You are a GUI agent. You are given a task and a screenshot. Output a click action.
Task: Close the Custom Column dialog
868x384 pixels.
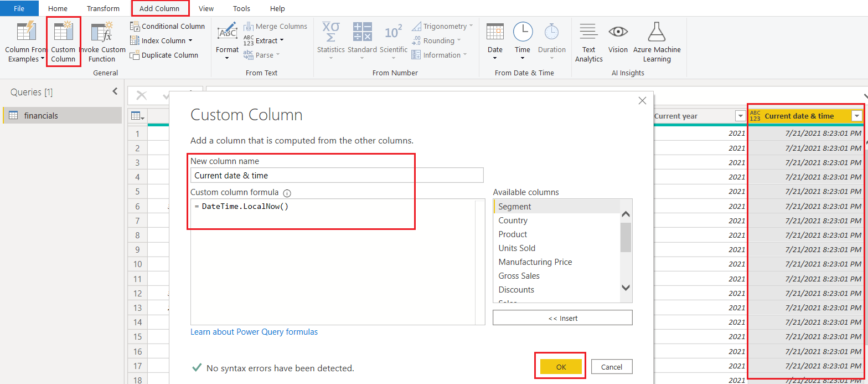click(642, 101)
